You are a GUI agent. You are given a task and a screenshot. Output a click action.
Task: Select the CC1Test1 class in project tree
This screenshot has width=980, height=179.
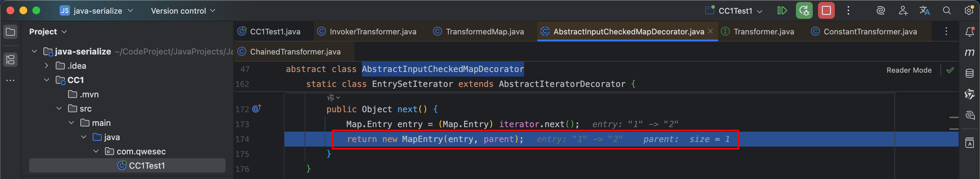[127, 166]
